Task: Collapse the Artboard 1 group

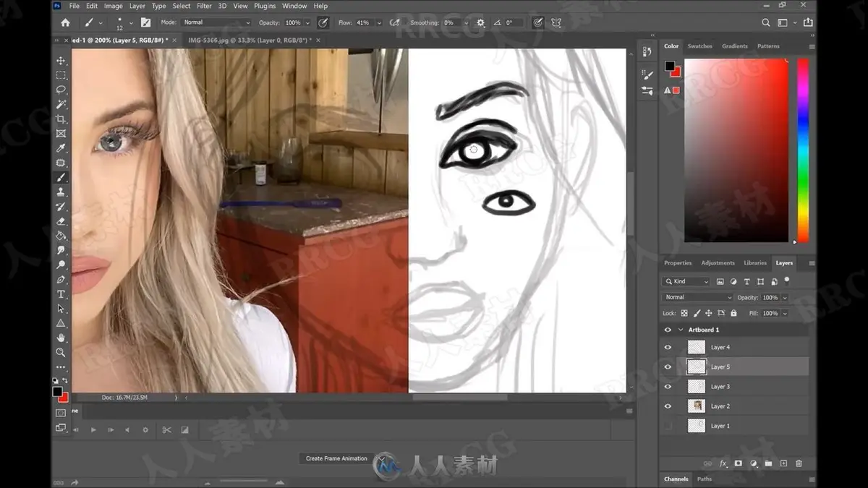Action: click(x=681, y=330)
